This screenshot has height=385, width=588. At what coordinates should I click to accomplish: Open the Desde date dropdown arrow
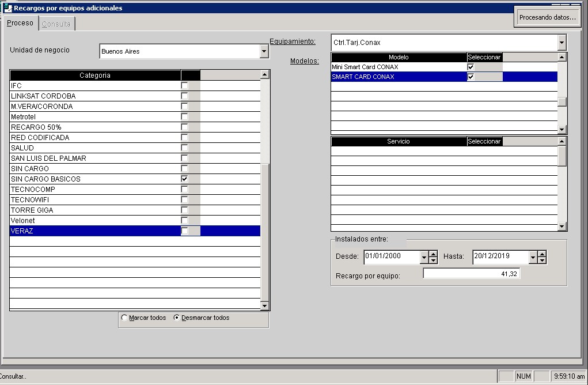click(x=424, y=257)
